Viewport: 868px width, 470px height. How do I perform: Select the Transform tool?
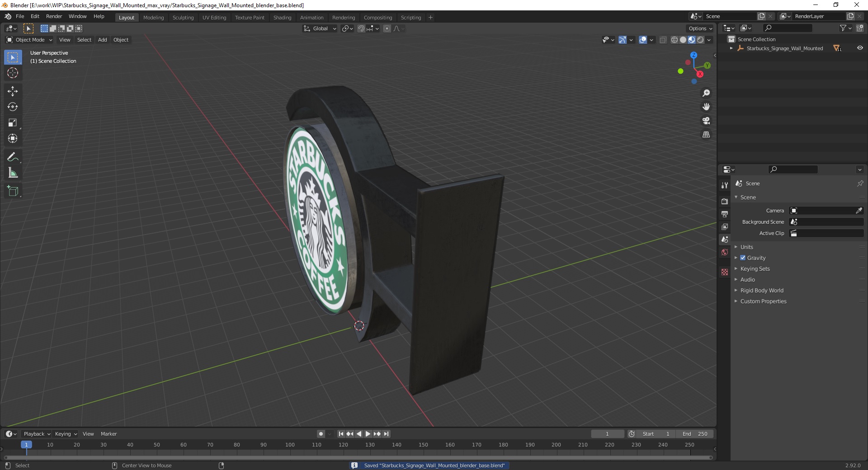13,138
